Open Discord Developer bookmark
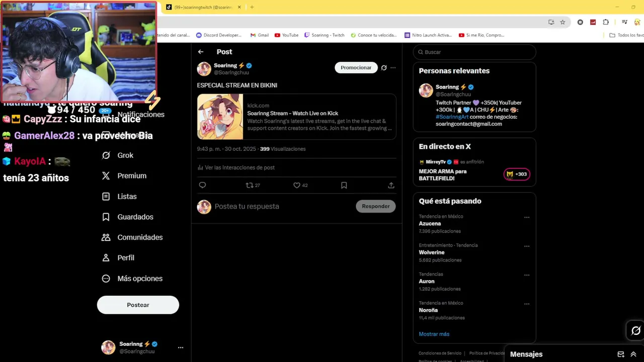This screenshot has height=362, width=644. (x=219, y=35)
